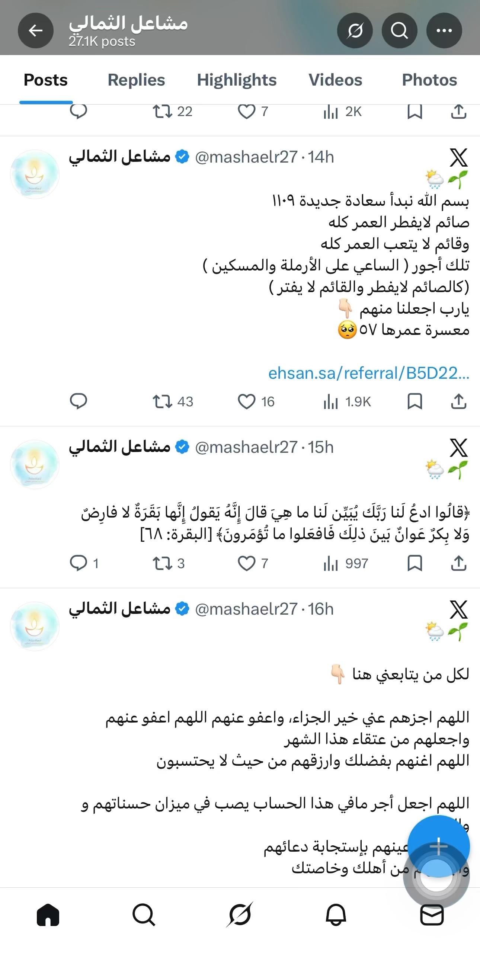480x980 pixels.
Task: View analytics showing 997 views
Action: (x=345, y=563)
